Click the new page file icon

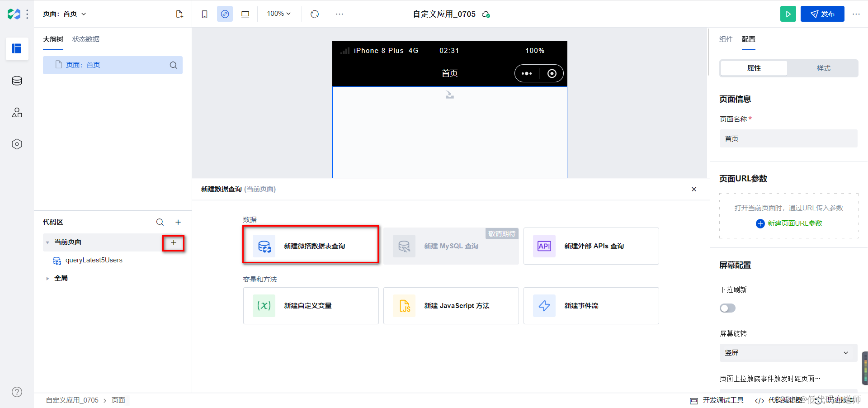point(179,14)
